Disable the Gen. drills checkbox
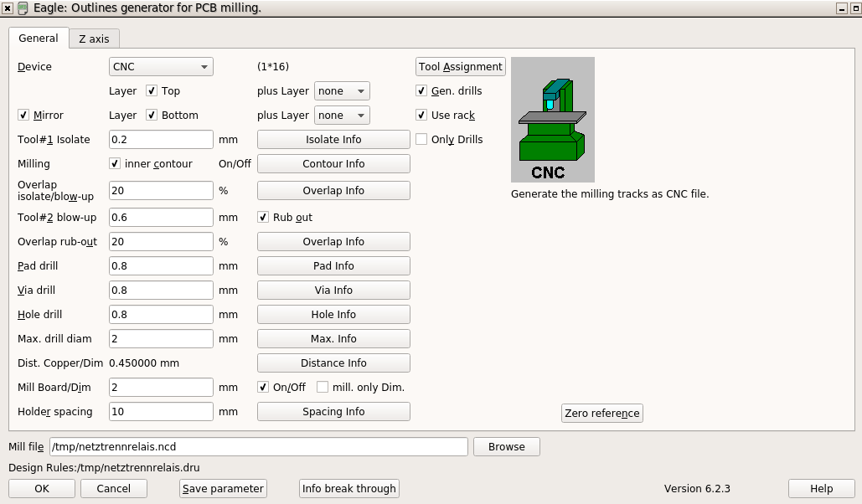Image resolution: width=862 pixels, height=504 pixels. (422, 91)
